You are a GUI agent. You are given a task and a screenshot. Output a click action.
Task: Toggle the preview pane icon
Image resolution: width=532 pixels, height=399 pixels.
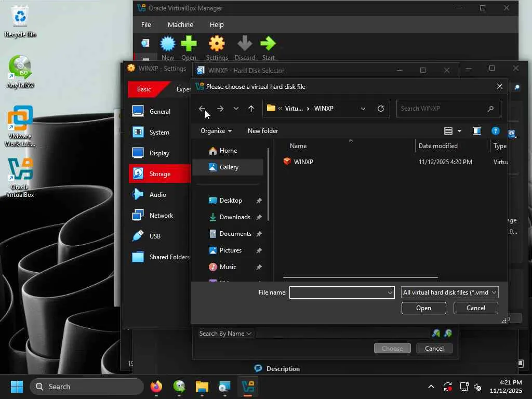(x=477, y=131)
